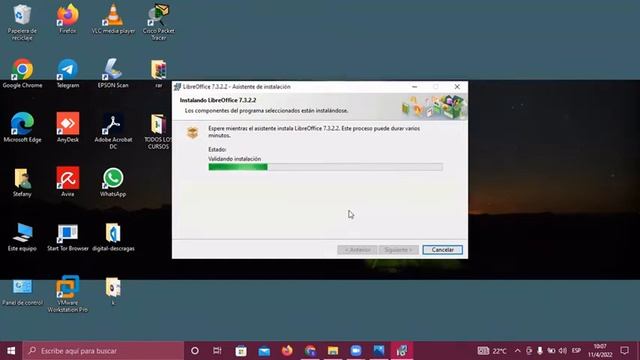
Task: Select the Adobe Acrobat DC desktop icon
Action: point(113,131)
